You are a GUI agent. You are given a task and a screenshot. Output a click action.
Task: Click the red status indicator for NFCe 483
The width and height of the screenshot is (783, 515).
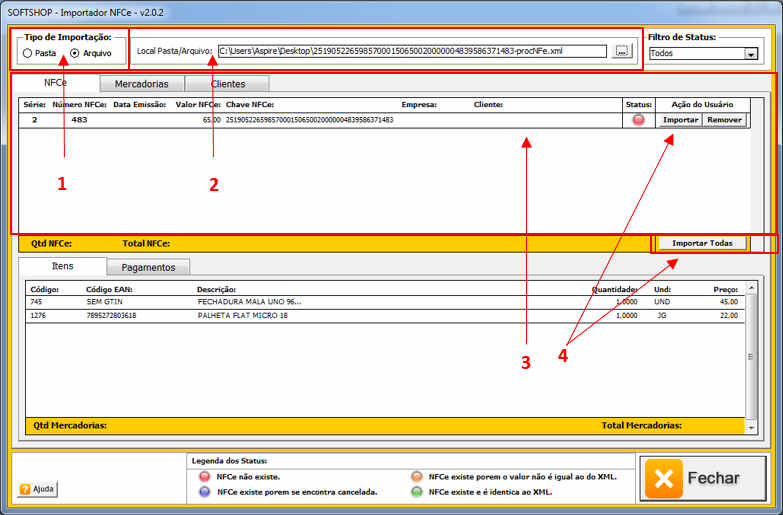(x=639, y=120)
